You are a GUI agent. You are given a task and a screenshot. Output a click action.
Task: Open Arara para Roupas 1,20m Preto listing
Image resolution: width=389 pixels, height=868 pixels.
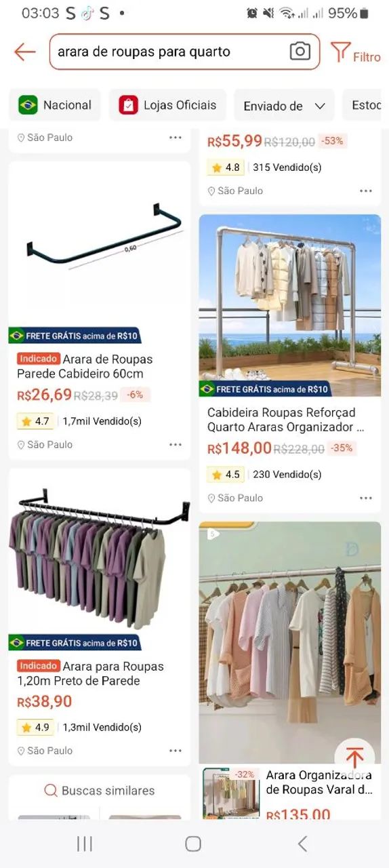pos(90,673)
